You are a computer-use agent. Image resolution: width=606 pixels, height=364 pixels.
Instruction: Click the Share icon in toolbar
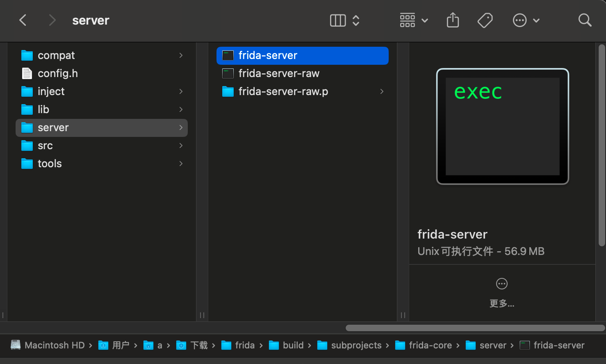(453, 20)
